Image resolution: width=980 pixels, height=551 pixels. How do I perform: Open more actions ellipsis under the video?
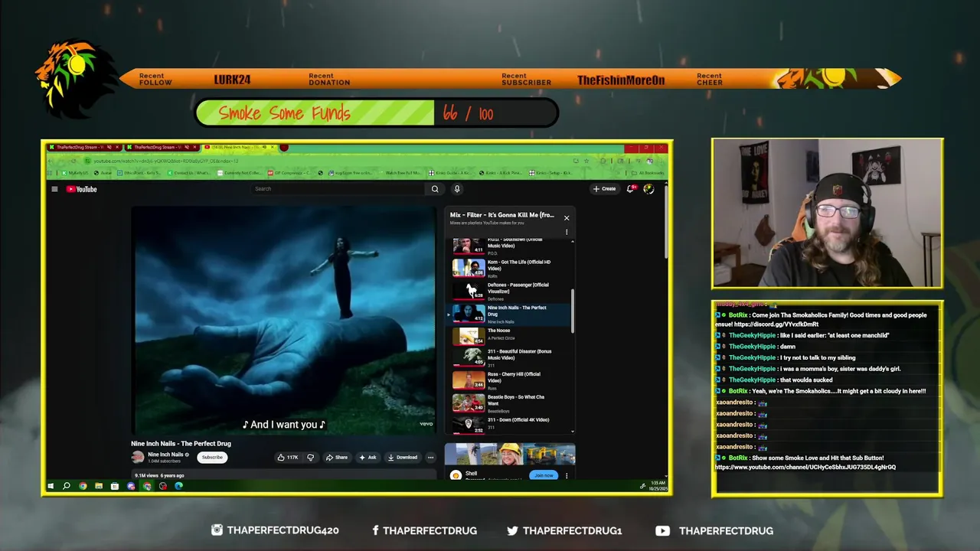(x=430, y=458)
